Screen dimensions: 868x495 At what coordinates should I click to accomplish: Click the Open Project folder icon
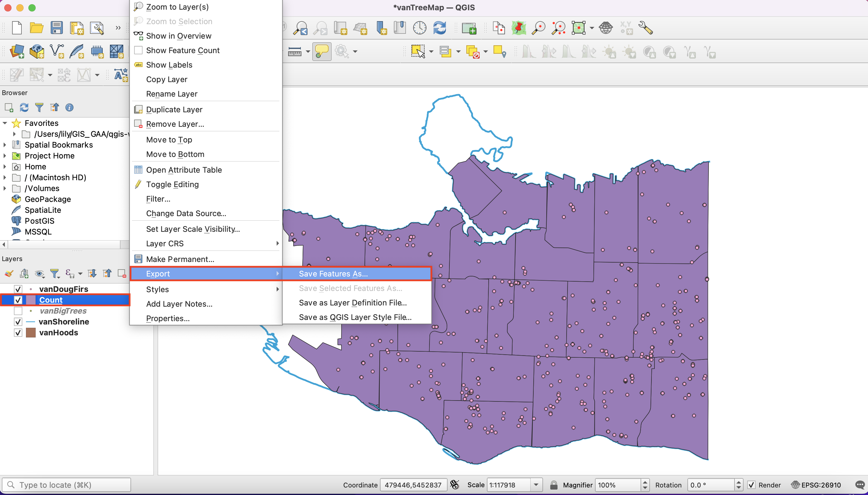[x=37, y=28]
